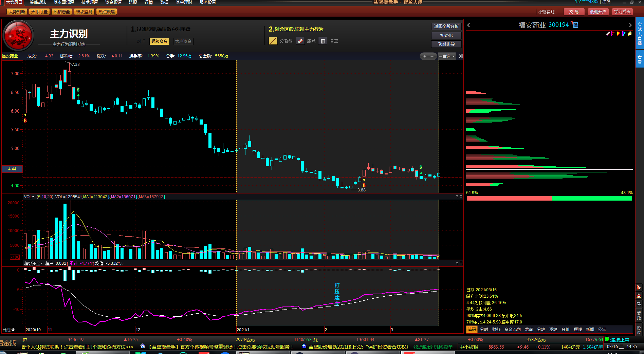Click the QQ penguin icon in sidebar
Viewport: 644px width, 354px height.
tap(639, 296)
